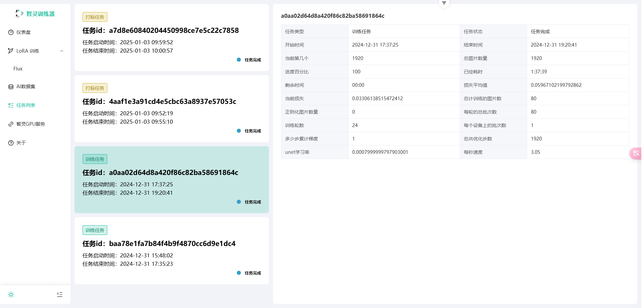Open the 关于 menu item
This screenshot has width=644, height=308.
tap(35, 143)
